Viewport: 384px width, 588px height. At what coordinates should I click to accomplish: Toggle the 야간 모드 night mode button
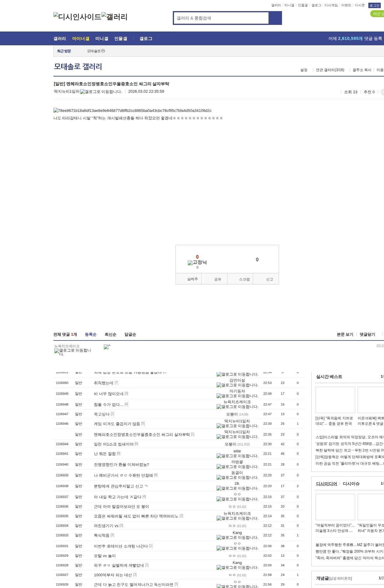(377, 14)
